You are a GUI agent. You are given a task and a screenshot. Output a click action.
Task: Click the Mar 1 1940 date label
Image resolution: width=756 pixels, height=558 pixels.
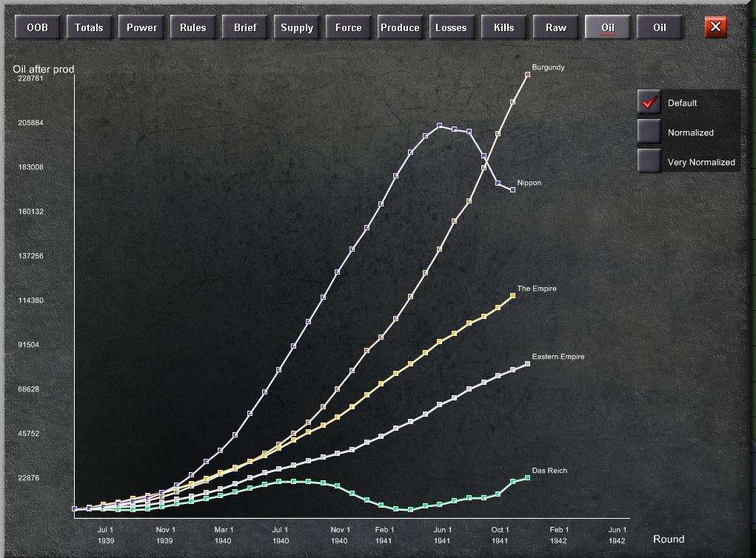click(x=223, y=535)
